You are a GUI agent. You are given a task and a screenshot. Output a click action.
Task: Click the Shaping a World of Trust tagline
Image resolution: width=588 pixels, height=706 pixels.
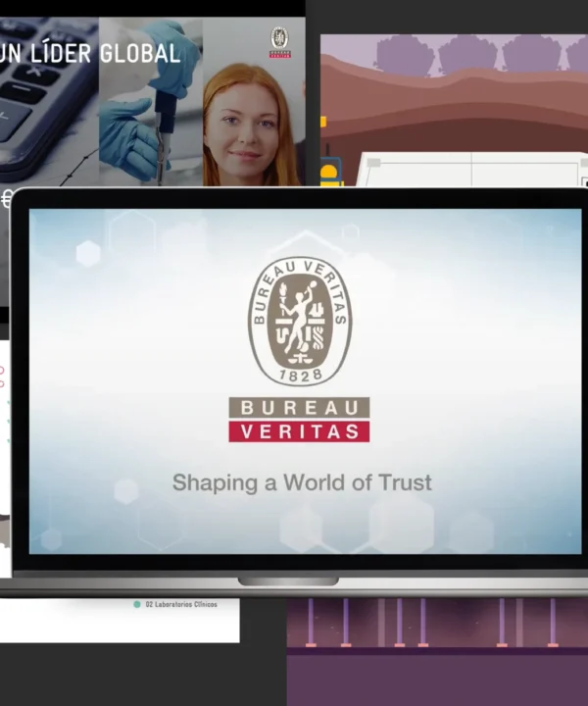302,482
